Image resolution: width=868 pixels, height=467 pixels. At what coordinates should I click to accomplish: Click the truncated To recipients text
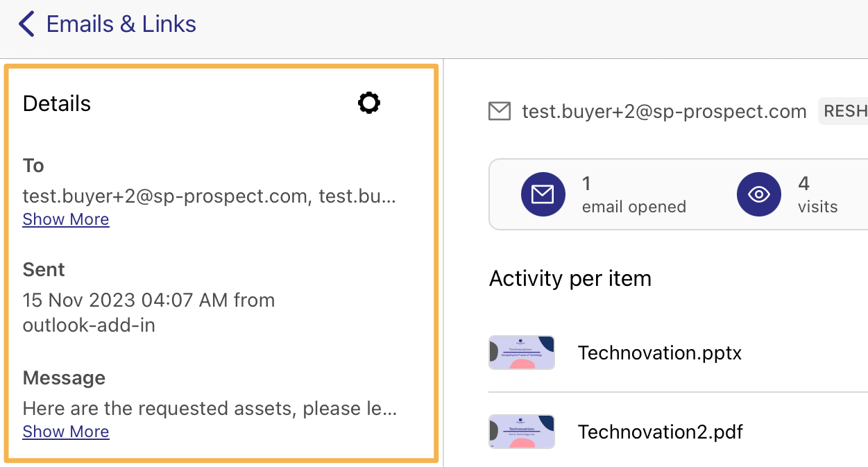[210, 196]
